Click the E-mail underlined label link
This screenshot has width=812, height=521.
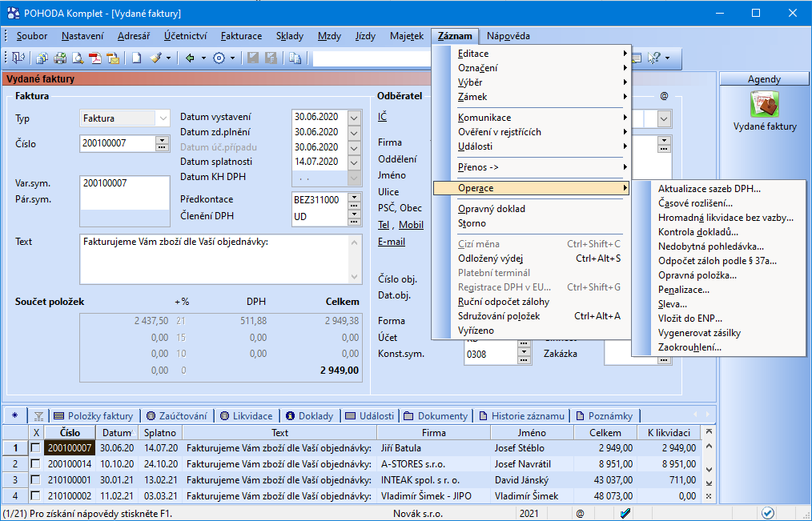[x=392, y=242]
